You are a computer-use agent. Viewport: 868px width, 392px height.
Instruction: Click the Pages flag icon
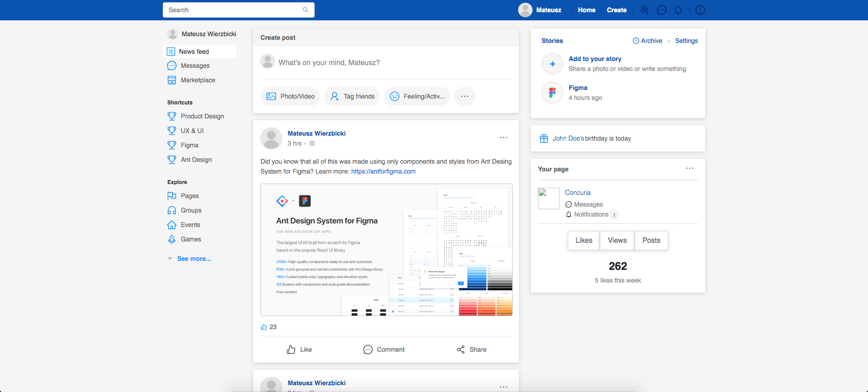pos(172,196)
